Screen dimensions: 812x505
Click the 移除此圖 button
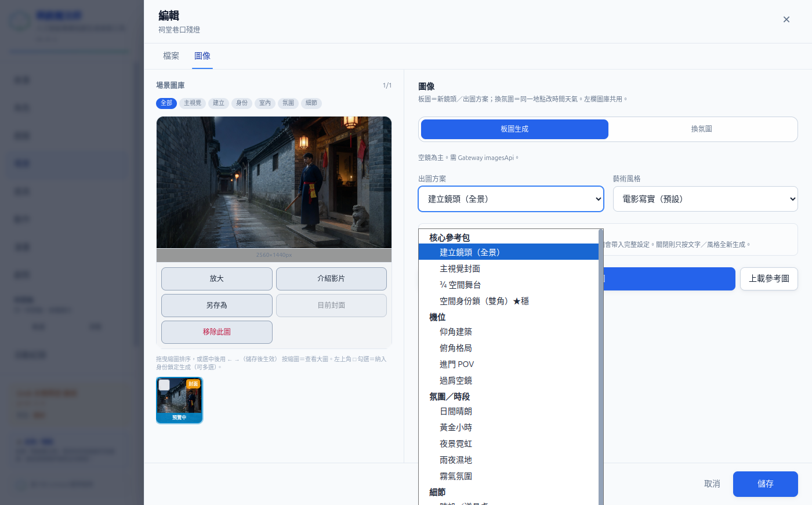coord(217,332)
